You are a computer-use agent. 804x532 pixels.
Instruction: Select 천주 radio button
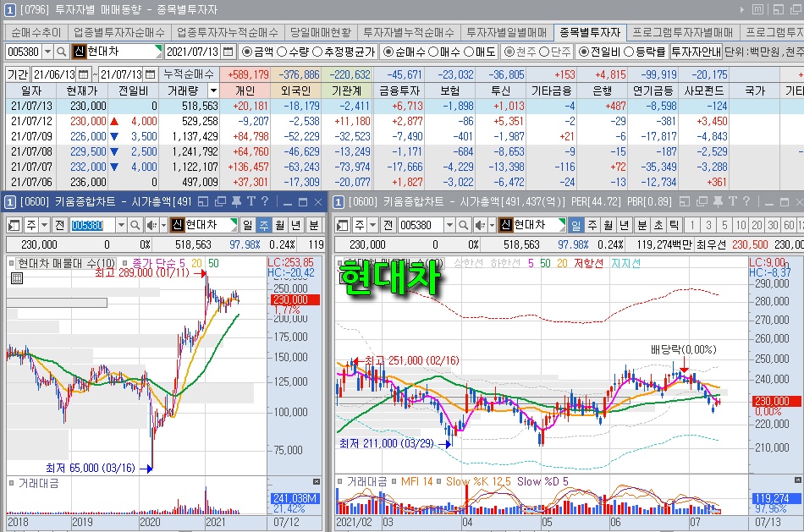509,52
